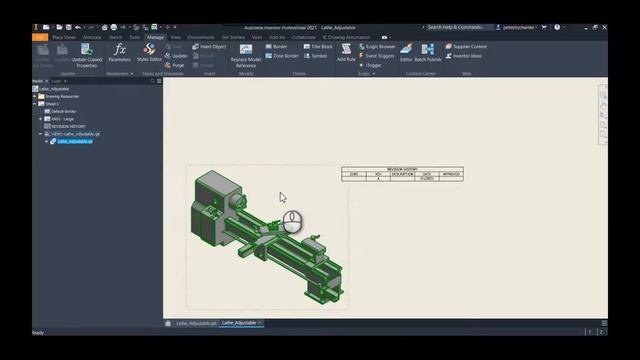The image size is (640, 360).
Task: Purge unused styles
Action: coord(175,65)
